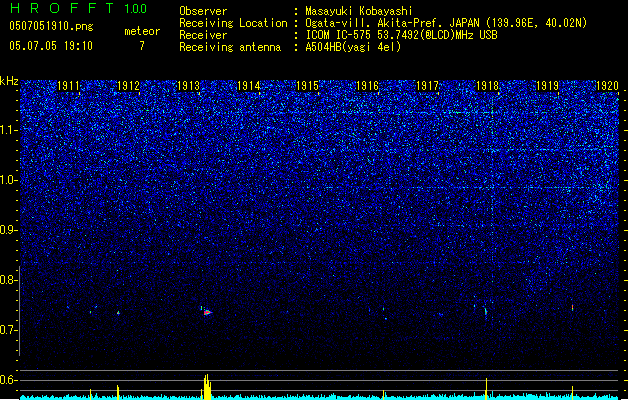Screen dimensions: 629x400
Task: Click the 'Receiving Location' field label
Action: point(233,23)
